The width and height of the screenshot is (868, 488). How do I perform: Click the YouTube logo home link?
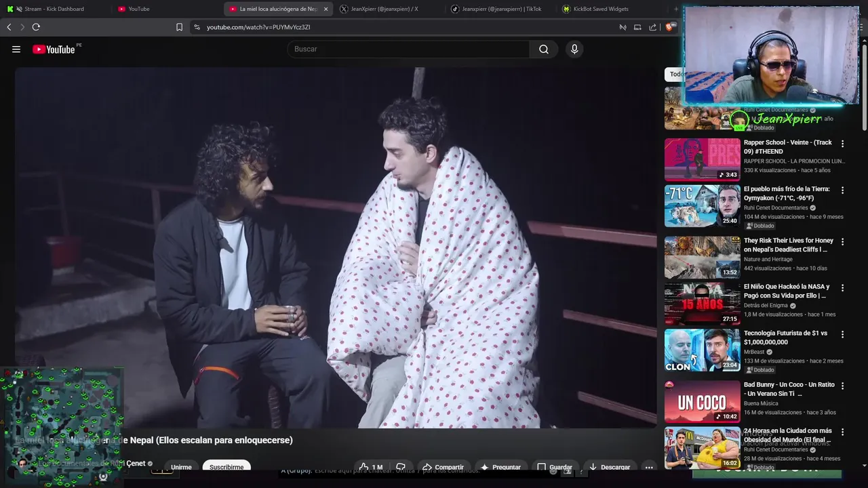click(x=54, y=49)
